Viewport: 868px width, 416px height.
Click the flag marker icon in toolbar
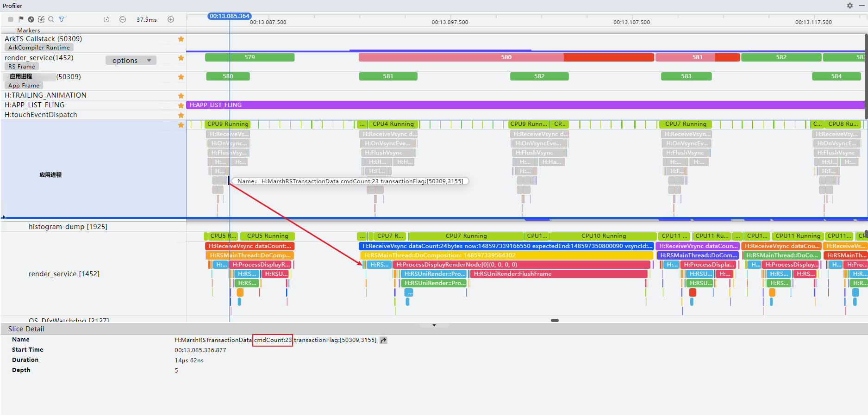(x=21, y=19)
